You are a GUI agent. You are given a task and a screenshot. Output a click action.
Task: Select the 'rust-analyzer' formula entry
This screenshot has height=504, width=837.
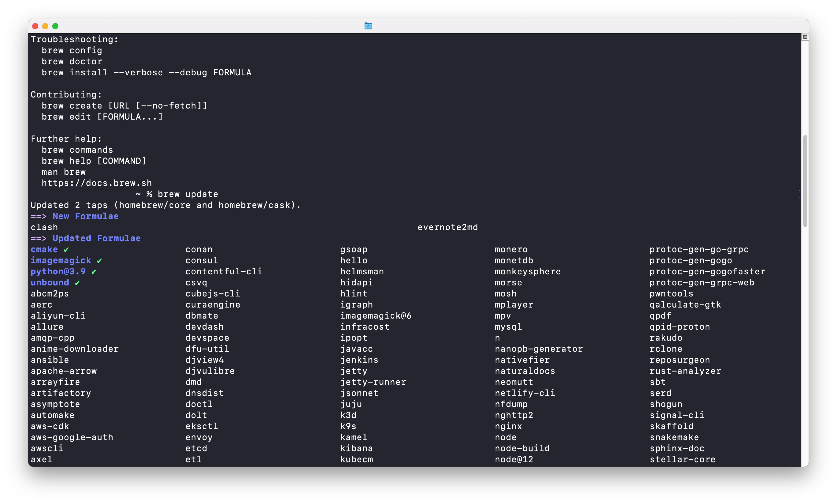tap(685, 371)
